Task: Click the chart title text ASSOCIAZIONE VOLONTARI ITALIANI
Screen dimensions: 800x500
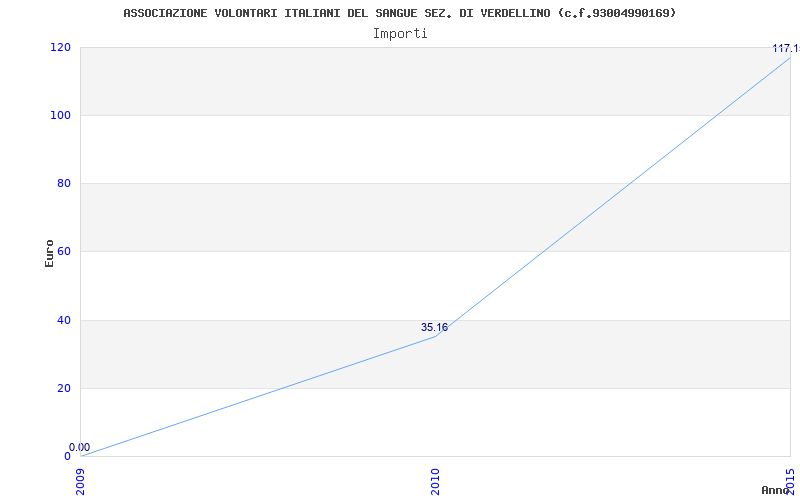Action: tap(234, 13)
